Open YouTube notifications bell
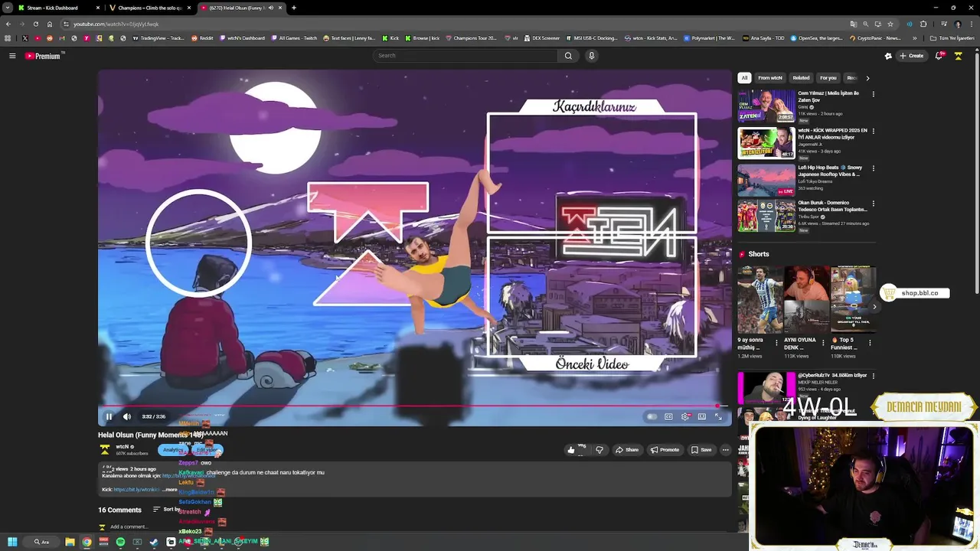 coord(939,56)
